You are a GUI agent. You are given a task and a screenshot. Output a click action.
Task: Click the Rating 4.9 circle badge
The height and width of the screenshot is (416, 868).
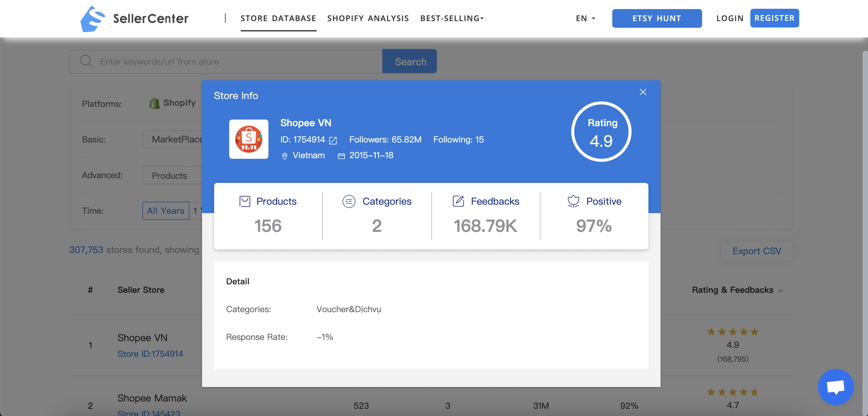(601, 132)
